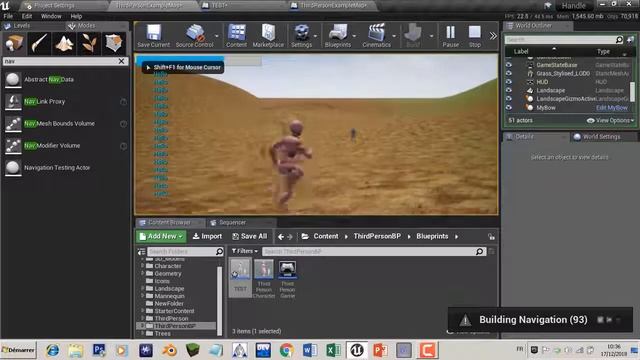Open the File menu
This screenshot has height=360, width=640.
tap(8, 16)
